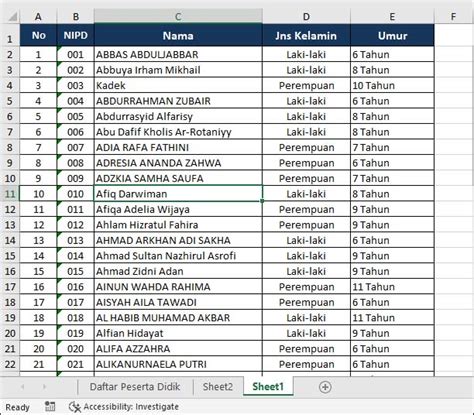
Task: Select cell ABDURRAHMAN ZUBAIR
Action: [x=178, y=101]
